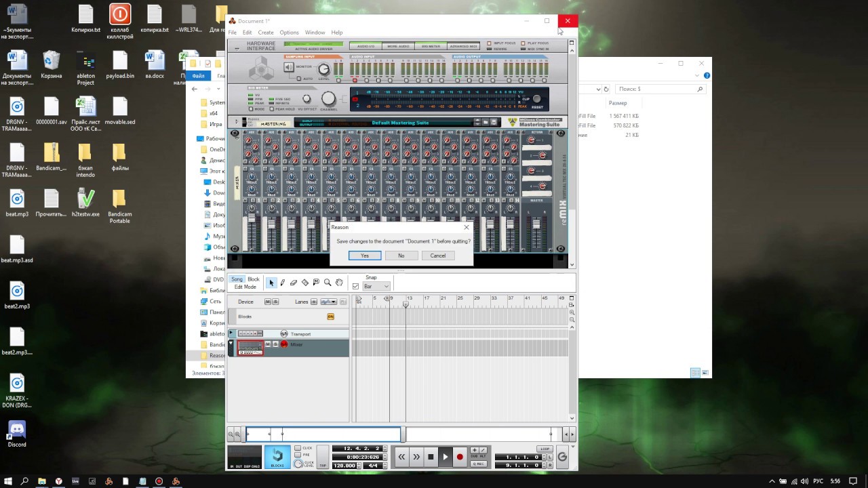868x488 pixels.
Task: Open the Help menu in Reason
Action: coord(337,33)
